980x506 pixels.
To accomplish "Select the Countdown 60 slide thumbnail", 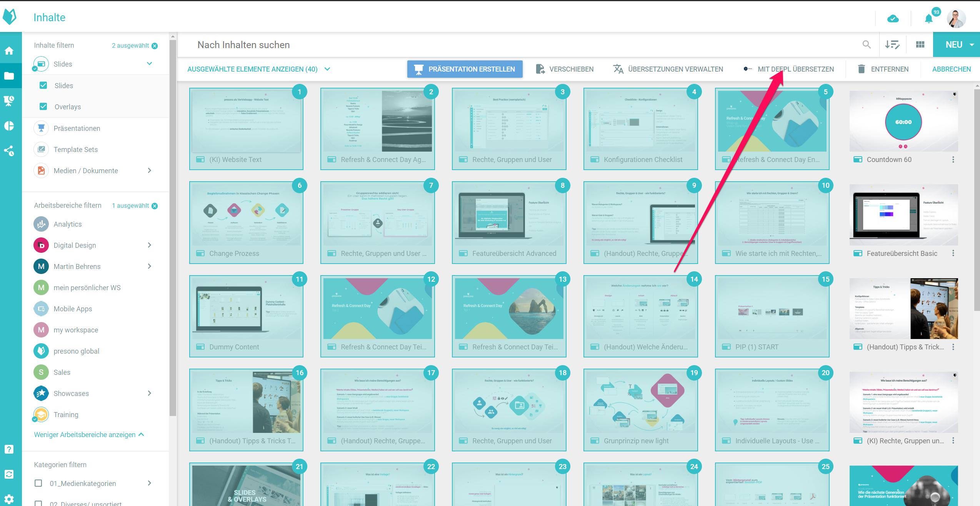I will click(x=903, y=121).
